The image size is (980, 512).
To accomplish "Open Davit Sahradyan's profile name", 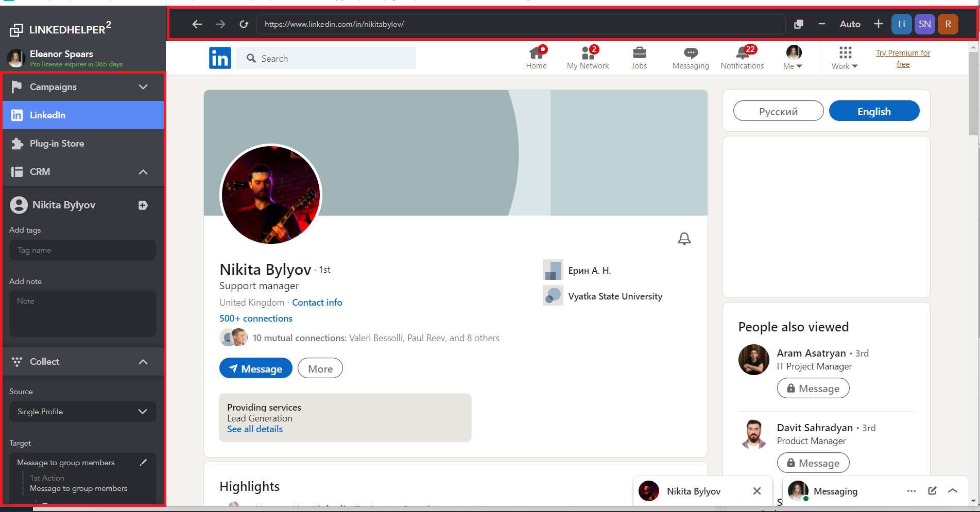I will click(x=815, y=428).
